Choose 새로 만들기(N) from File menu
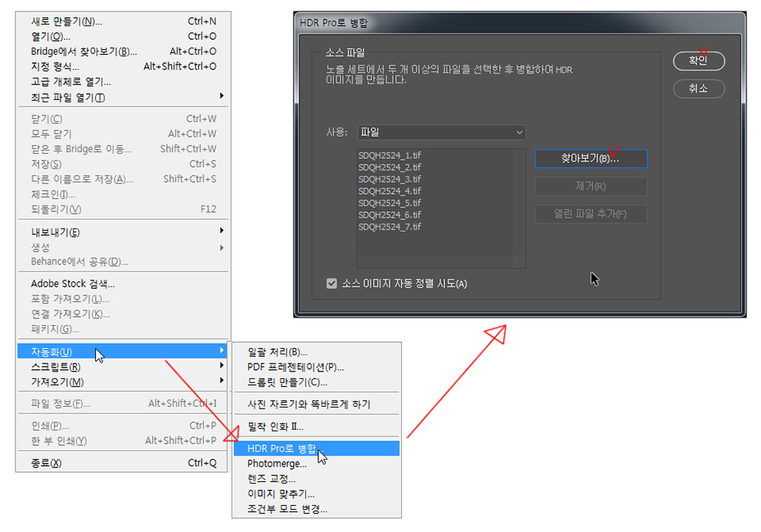This screenshot has width=761, height=532. [x=124, y=21]
